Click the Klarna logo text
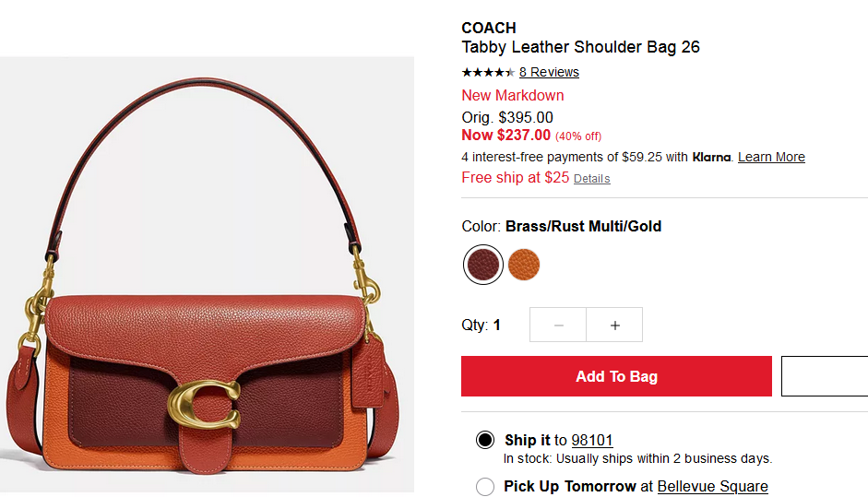This screenshot has width=868, height=497. [711, 157]
